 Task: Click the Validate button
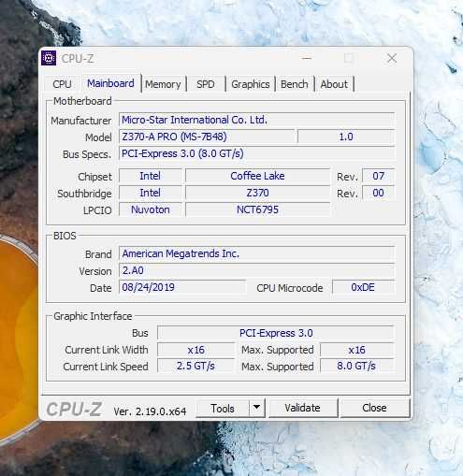(302, 408)
